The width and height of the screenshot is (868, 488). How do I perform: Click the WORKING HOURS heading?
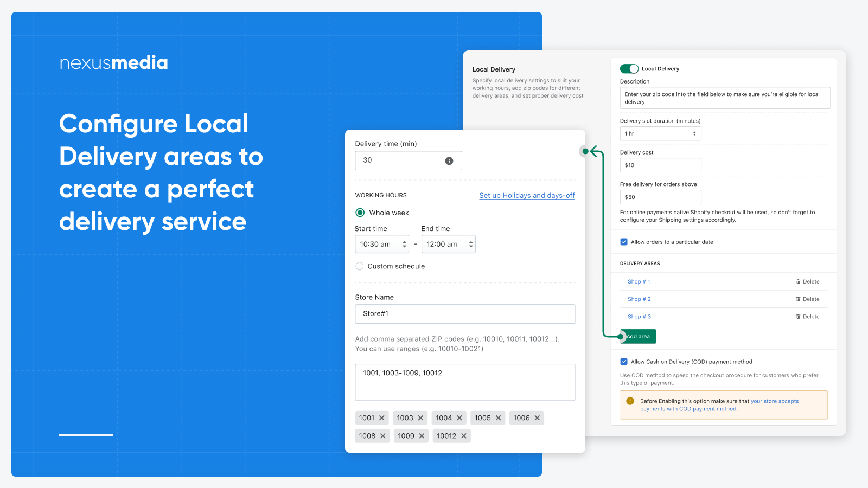[x=381, y=195]
